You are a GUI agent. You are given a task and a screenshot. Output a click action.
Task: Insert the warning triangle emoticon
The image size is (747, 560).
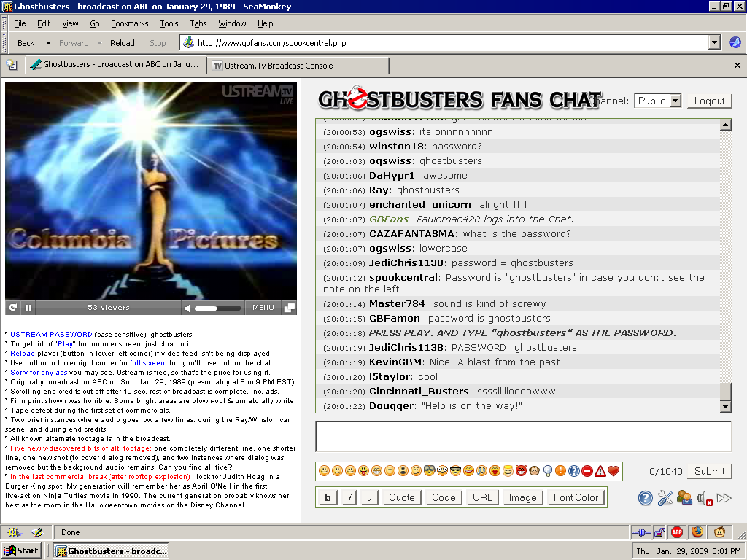tap(600, 471)
